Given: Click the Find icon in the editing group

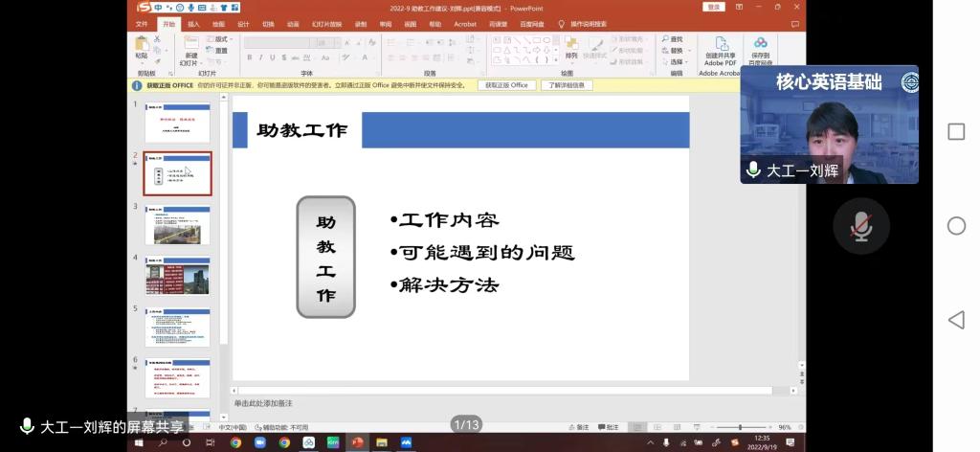Looking at the screenshot, I should point(673,39).
